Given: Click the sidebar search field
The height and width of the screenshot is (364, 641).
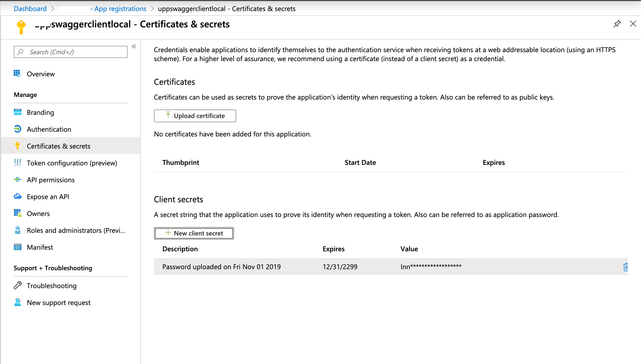Looking at the screenshot, I should (x=70, y=52).
